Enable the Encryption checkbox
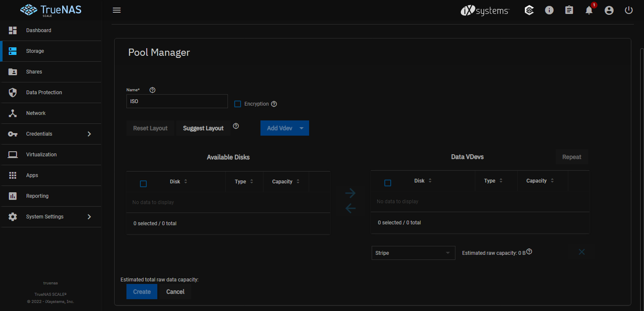Viewport: 644px width, 311px height. tap(238, 104)
